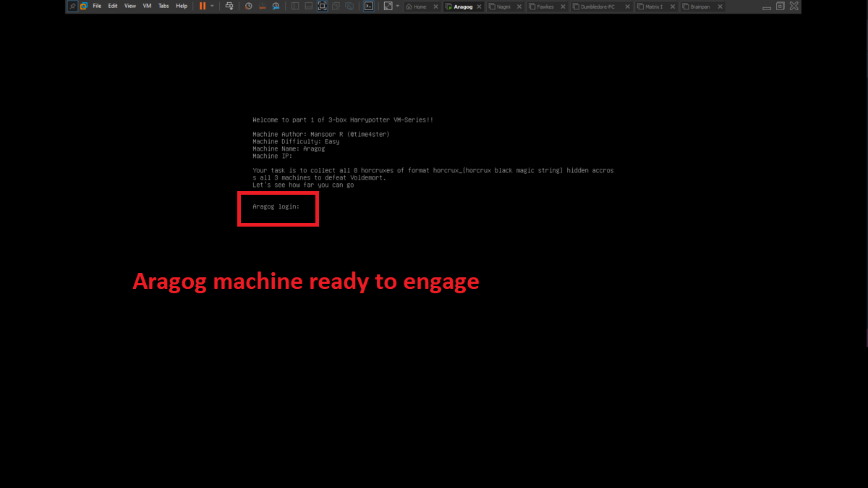The image size is (868, 488).
Task: Open the VM menu
Action: click(148, 6)
